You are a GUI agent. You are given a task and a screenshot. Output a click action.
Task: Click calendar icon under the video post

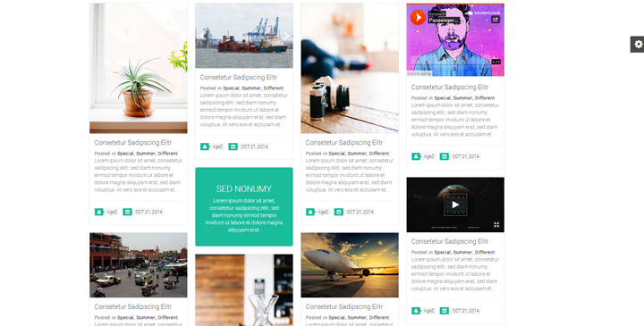444,311
